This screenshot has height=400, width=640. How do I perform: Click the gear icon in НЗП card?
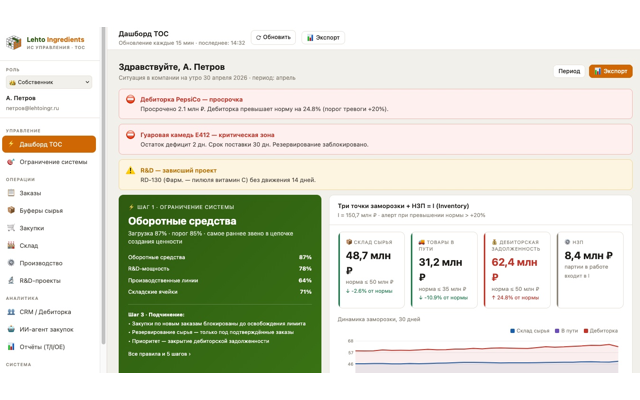(567, 242)
